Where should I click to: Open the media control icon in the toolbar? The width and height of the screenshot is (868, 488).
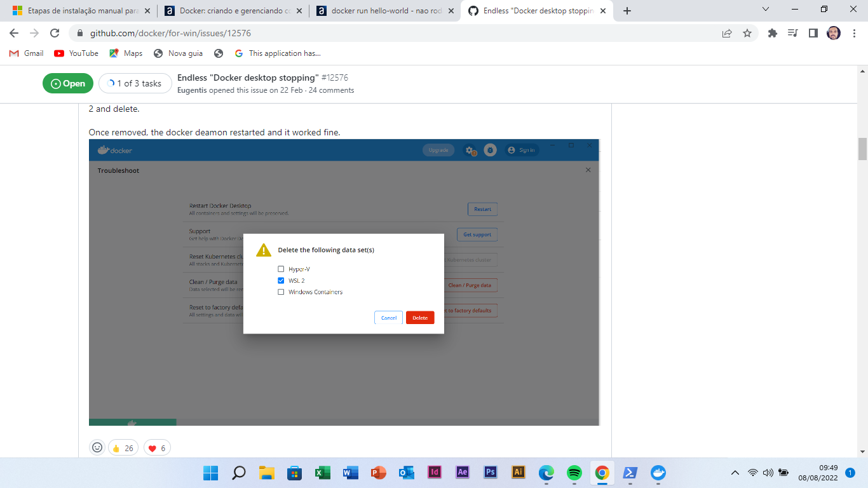coord(792,33)
